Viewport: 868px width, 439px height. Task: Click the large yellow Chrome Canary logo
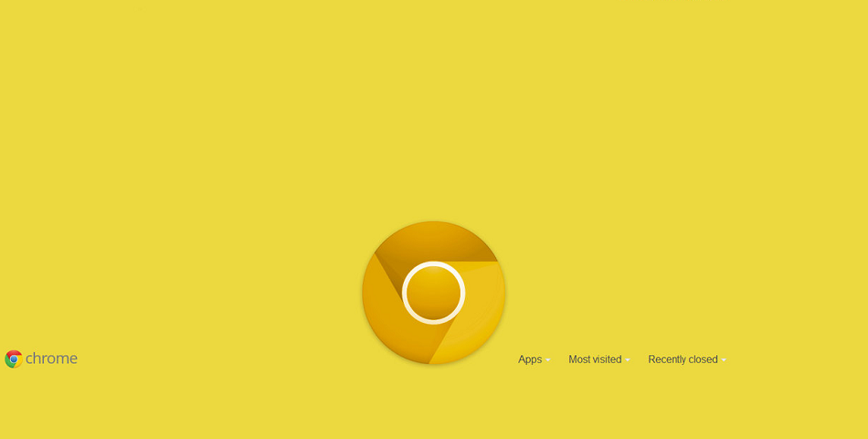pyautogui.click(x=433, y=293)
